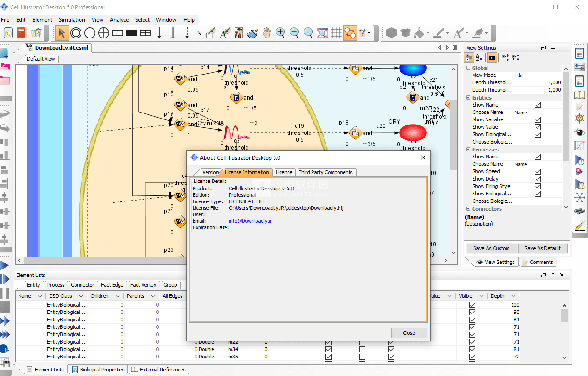Select the table grid element tool

[145, 33]
